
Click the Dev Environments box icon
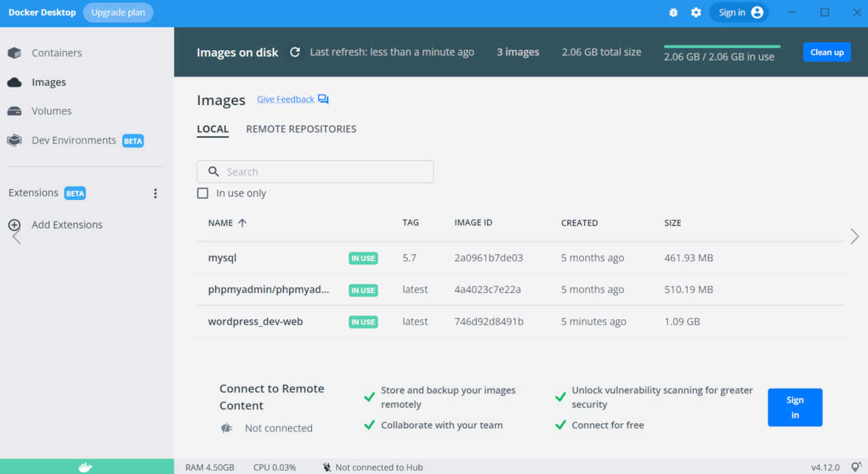14,140
